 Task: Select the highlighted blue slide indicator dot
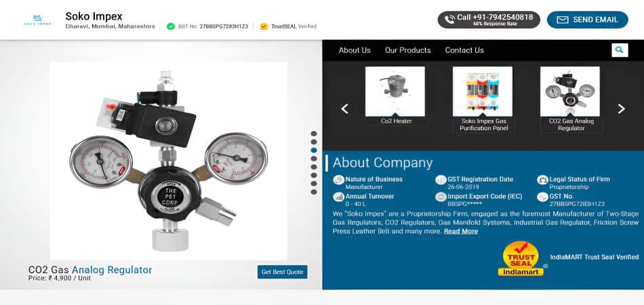pyautogui.click(x=314, y=150)
